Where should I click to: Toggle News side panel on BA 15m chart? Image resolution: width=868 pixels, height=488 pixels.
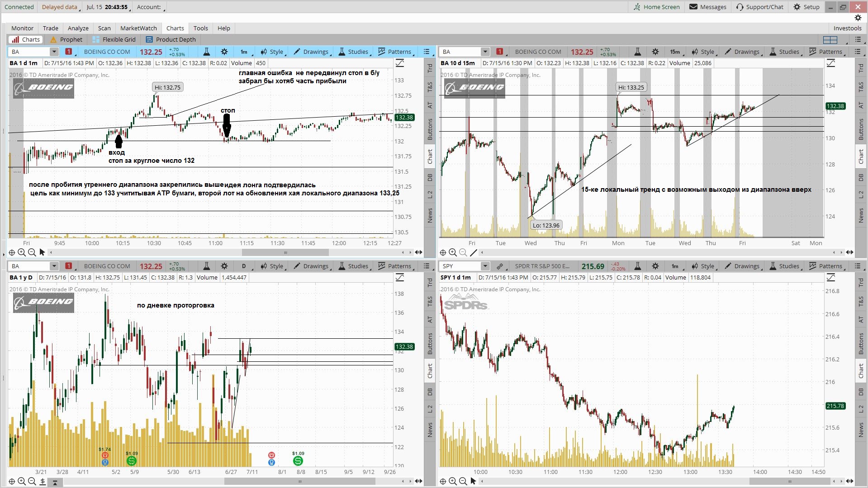(x=861, y=215)
